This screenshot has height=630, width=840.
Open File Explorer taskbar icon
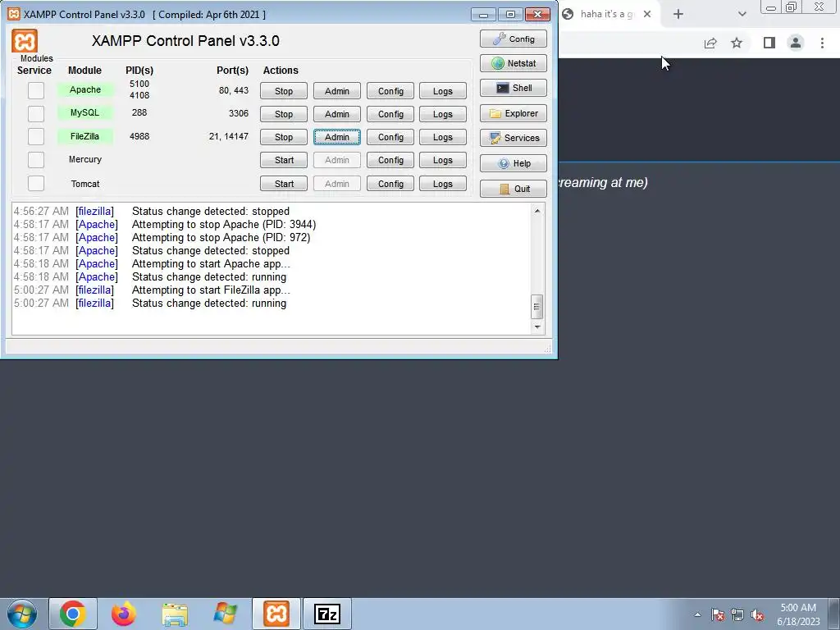[175, 614]
